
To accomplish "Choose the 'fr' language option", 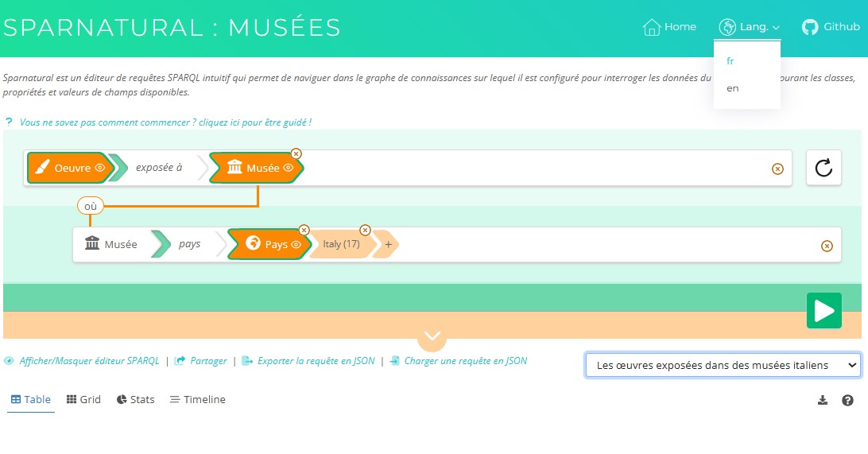I will [x=730, y=61].
